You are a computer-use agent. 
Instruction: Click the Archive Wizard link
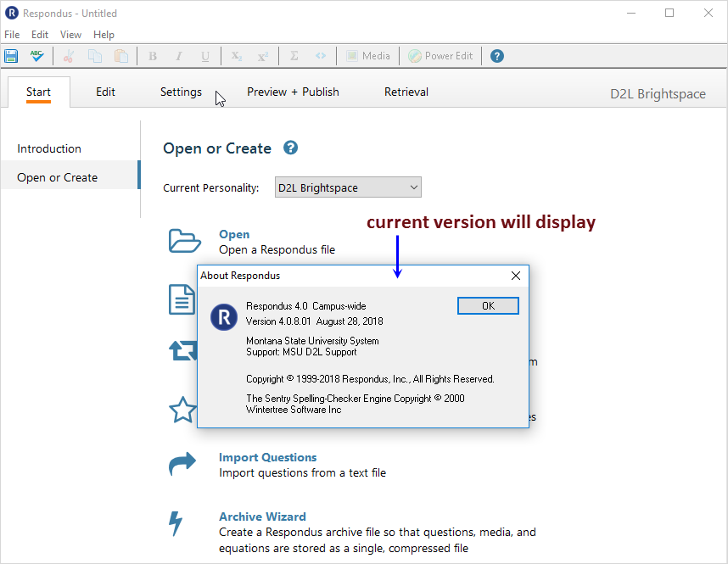coord(262,517)
